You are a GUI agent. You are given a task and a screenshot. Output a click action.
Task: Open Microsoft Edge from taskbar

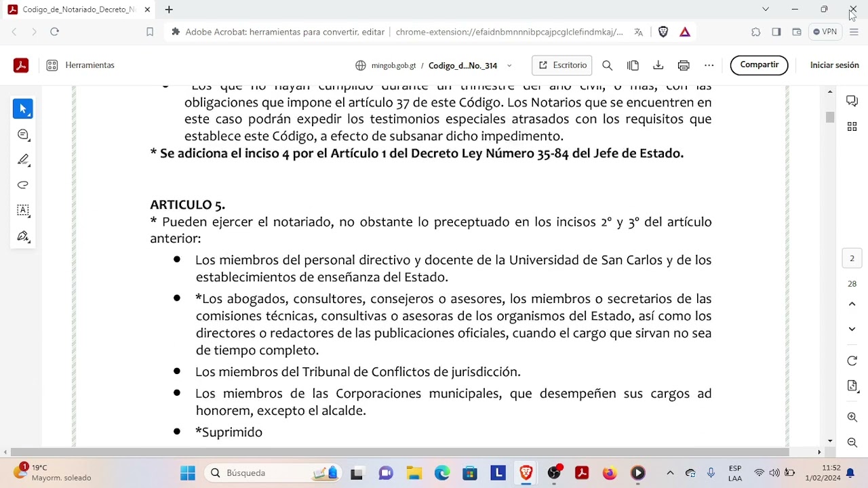442,473
